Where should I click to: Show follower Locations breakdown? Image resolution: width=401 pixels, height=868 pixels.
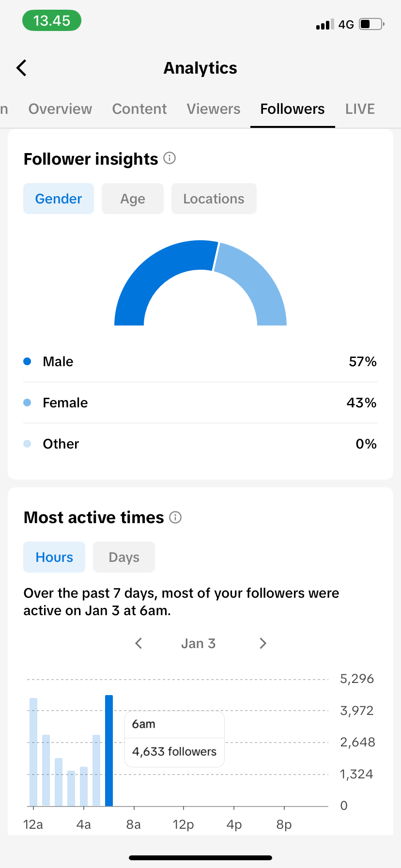[x=214, y=199]
